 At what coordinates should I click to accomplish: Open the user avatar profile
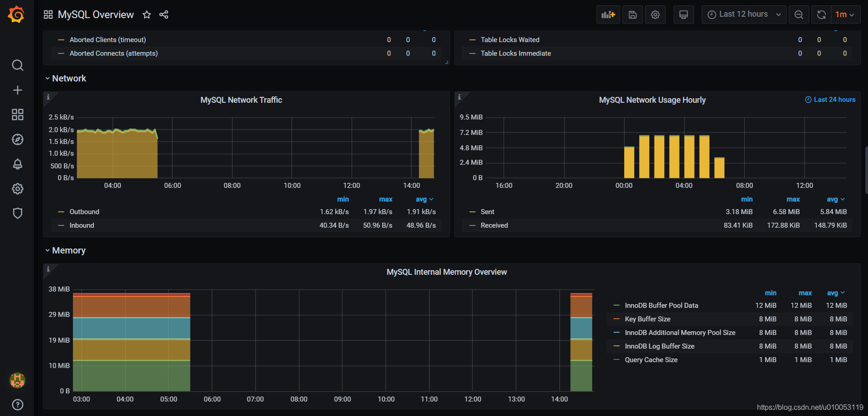[x=17, y=380]
